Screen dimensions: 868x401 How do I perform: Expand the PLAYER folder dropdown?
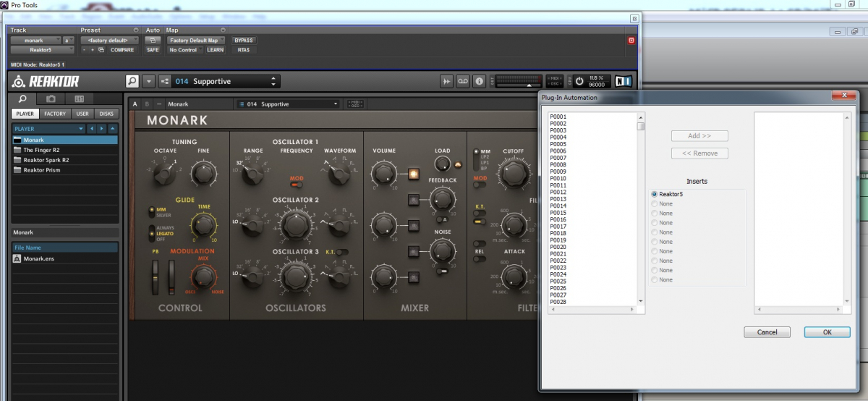(80, 129)
